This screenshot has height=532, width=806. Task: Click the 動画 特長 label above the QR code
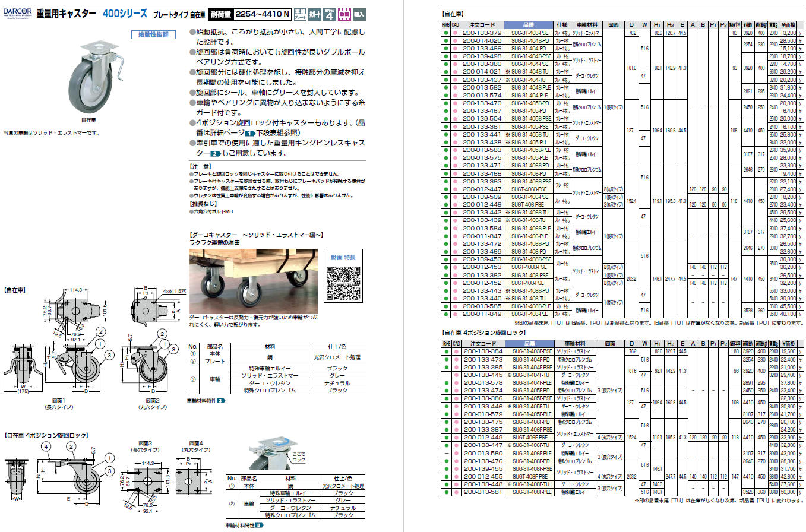tap(343, 257)
